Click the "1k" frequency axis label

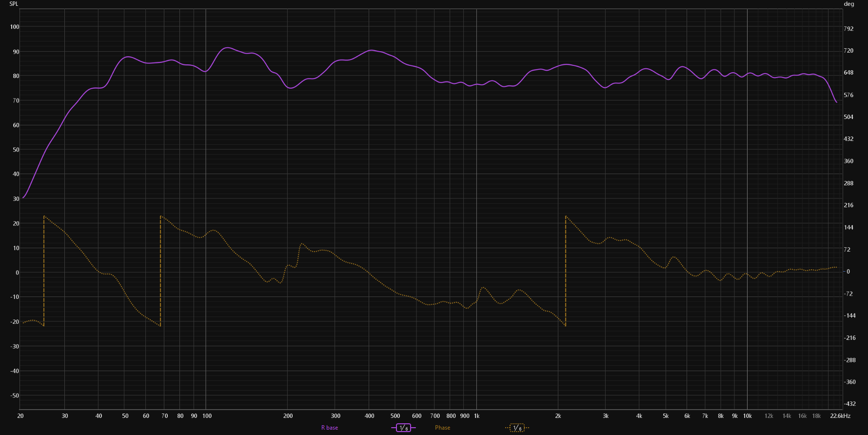coord(477,416)
